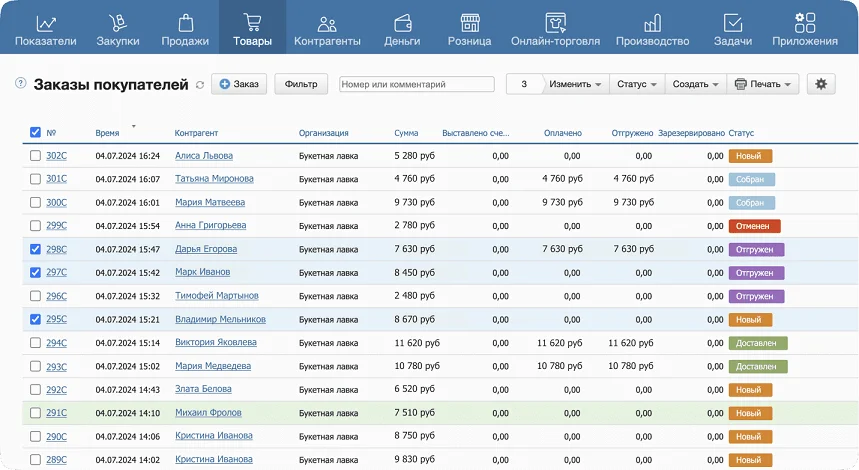Click the order number search field
Screen dimensions: 859x470
(416, 85)
